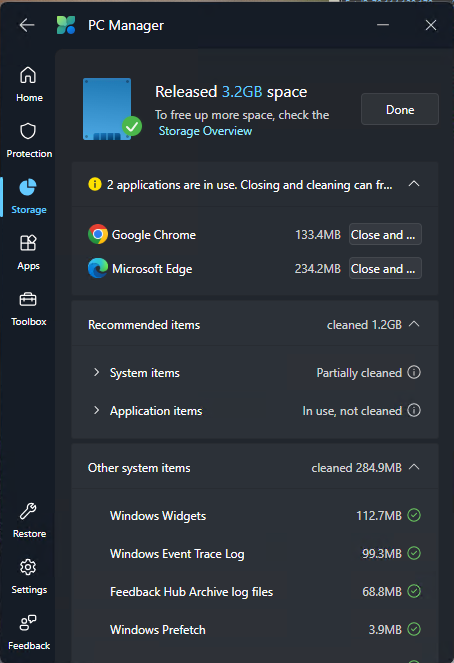Switch to the Storage tab

tap(28, 197)
